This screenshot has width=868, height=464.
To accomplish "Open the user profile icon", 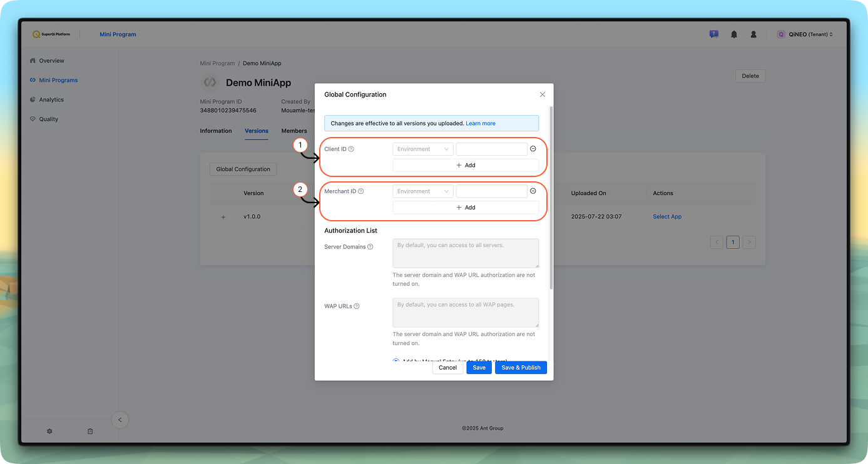I will pos(753,34).
